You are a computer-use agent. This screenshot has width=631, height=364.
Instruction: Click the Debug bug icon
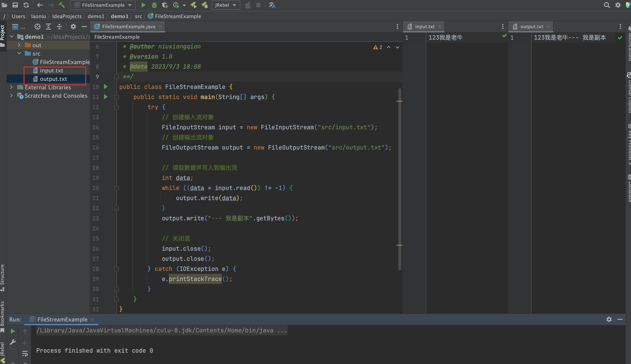click(x=154, y=5)
